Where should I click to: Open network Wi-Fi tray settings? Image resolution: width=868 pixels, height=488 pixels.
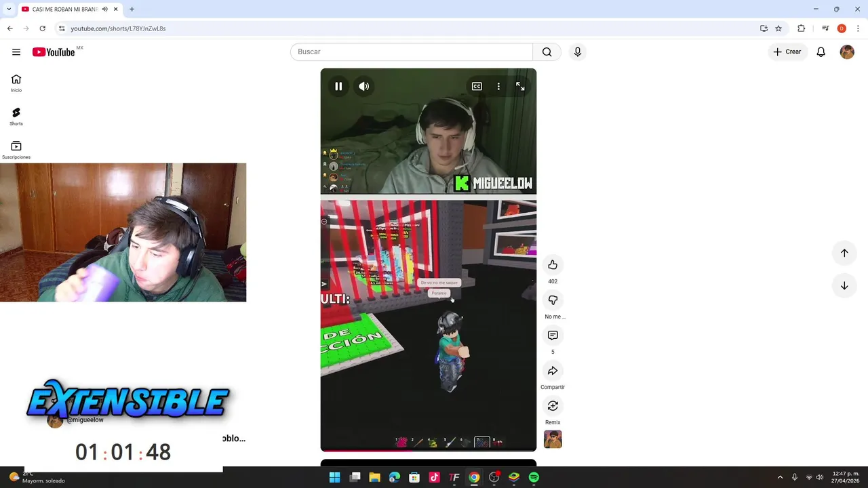(809, 477)
